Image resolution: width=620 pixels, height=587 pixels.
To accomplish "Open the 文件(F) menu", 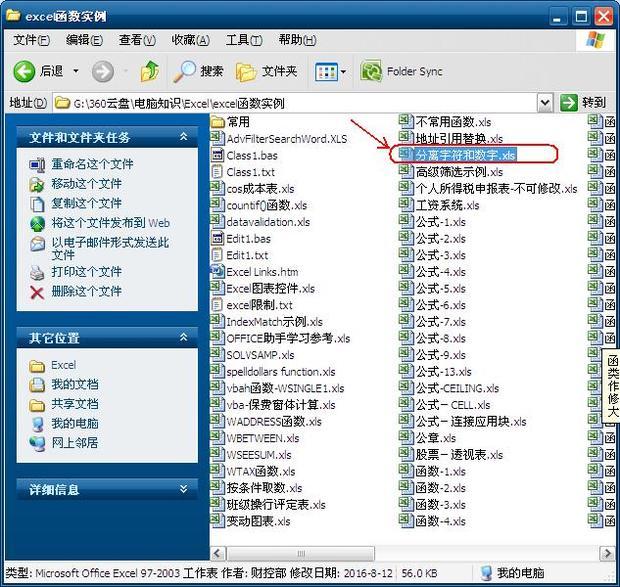I will pyautogui.click(x=31, y=40).
